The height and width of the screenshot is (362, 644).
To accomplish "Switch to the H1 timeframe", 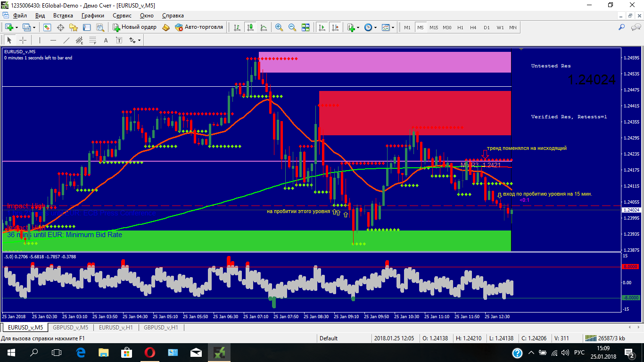I will pyautogui.click(x=460, y=27).
